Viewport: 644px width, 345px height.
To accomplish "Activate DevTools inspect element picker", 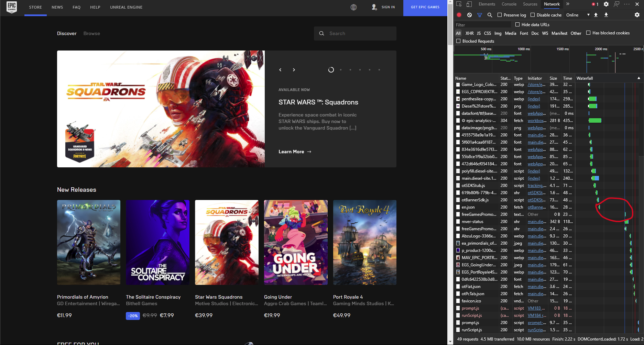I will (459, 4).
